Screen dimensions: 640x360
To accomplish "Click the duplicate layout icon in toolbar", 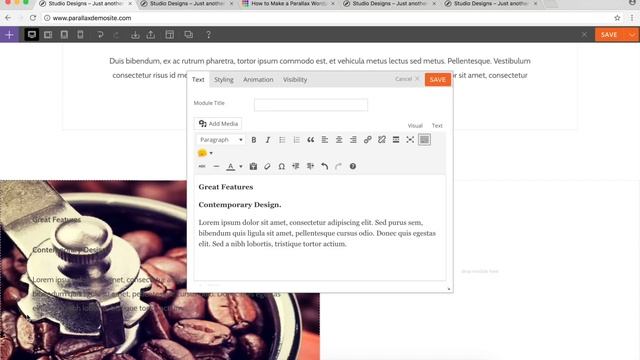I will click(189, 35).
